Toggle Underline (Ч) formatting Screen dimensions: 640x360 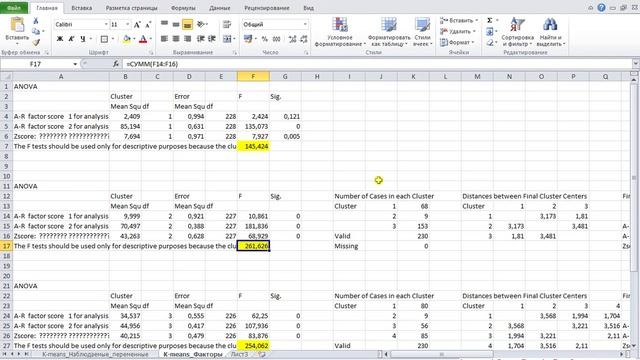(x=82, y=39)
